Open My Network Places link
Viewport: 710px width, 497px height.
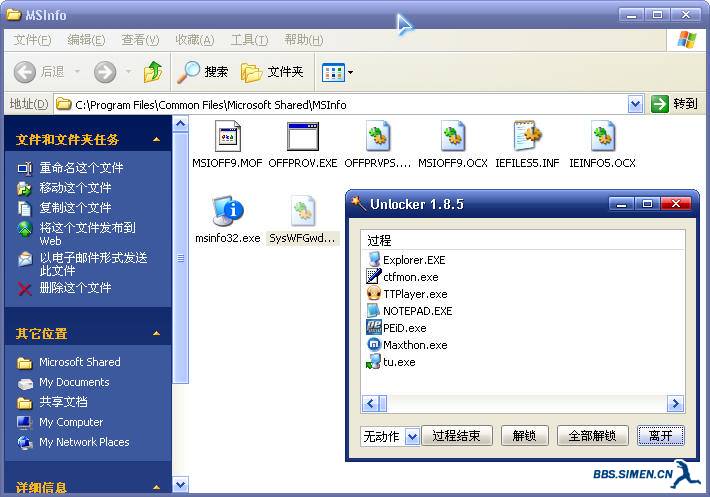(x=84, y=442)
